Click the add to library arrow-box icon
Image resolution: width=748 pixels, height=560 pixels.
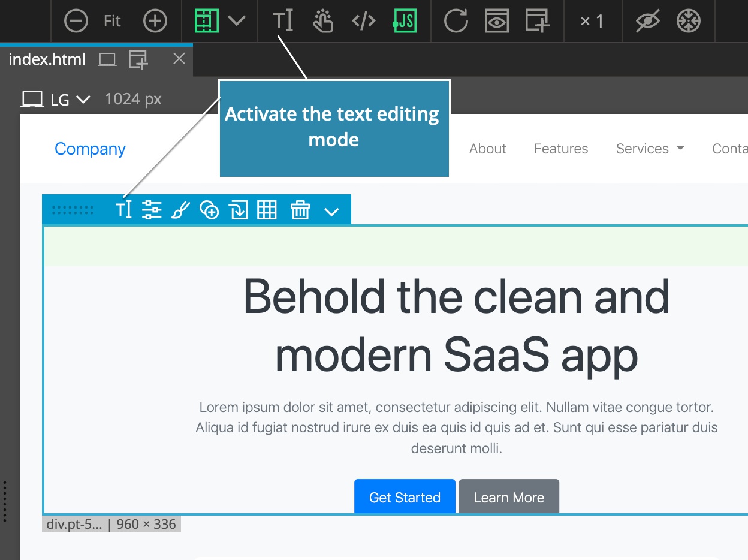pos(239,210)
